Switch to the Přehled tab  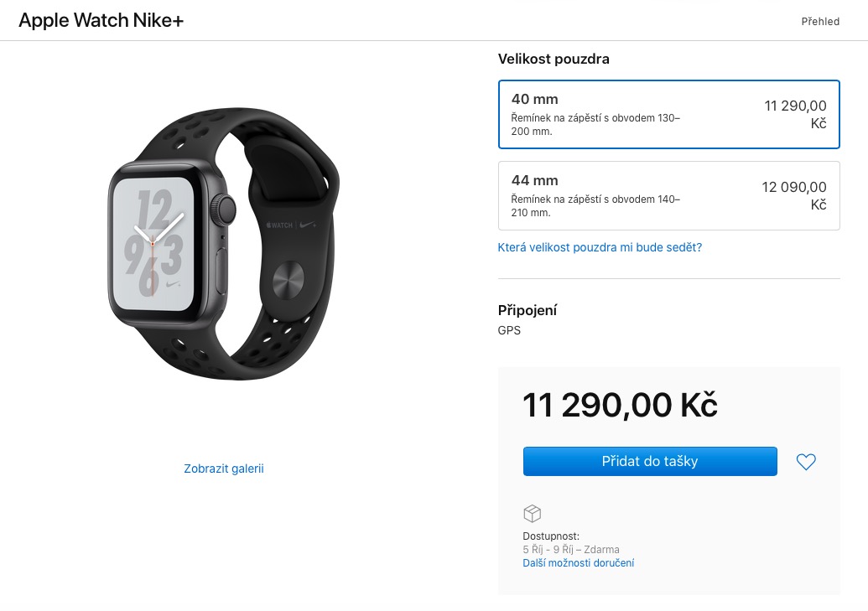(820, 22)
